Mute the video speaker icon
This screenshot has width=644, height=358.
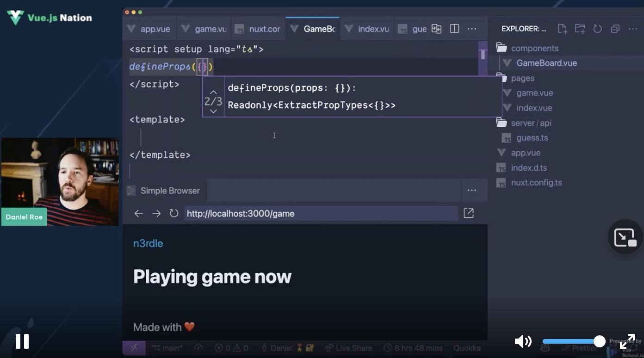pos(523,341)
